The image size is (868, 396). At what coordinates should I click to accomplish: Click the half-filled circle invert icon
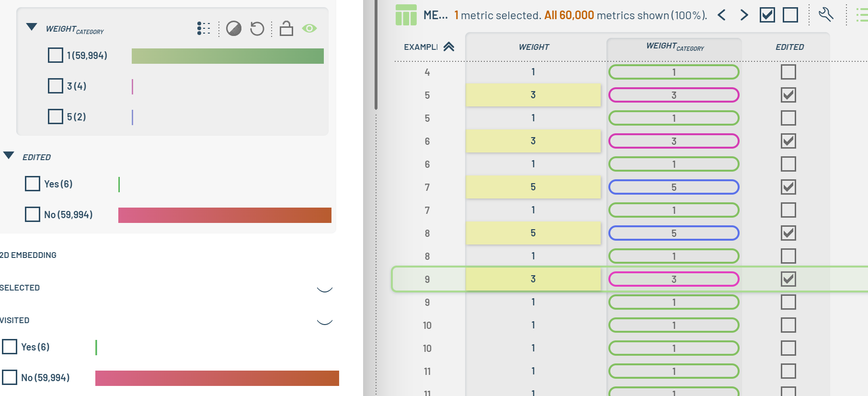pos(234,29)
